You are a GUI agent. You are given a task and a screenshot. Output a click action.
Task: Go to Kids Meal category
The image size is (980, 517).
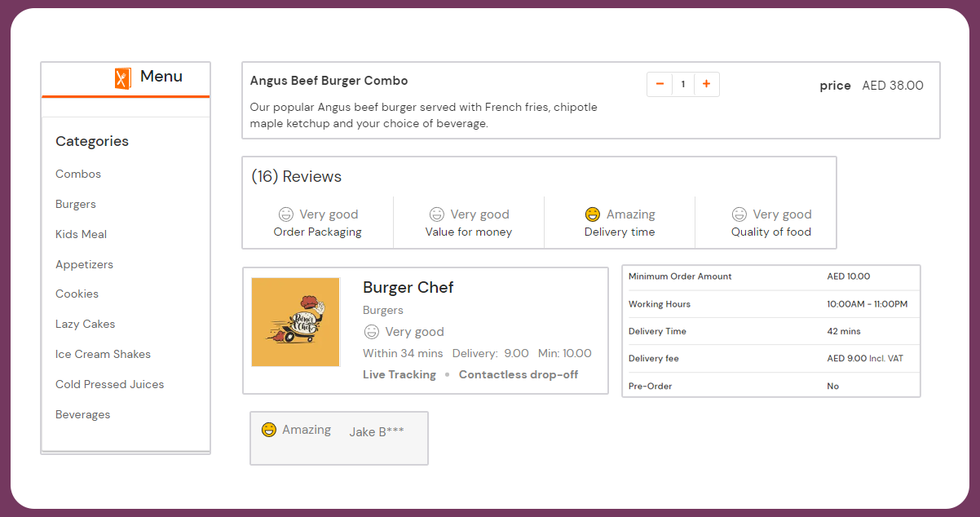tap(81, 234)
